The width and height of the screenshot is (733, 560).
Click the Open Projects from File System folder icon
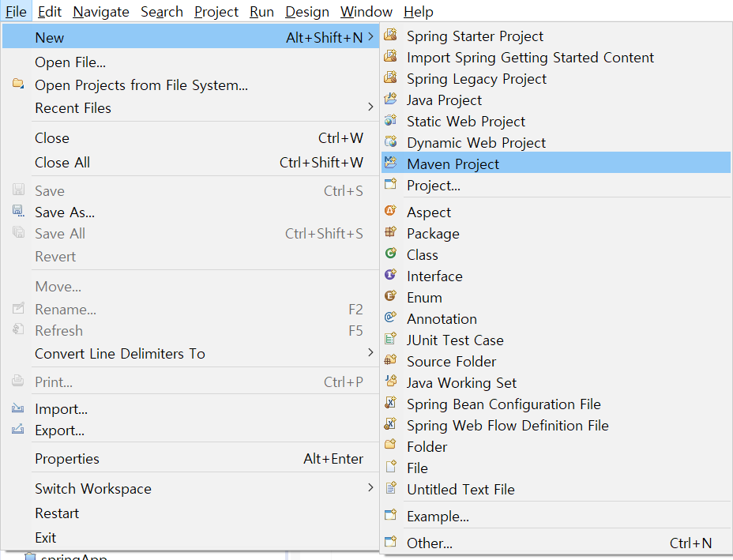pos(18,85)
